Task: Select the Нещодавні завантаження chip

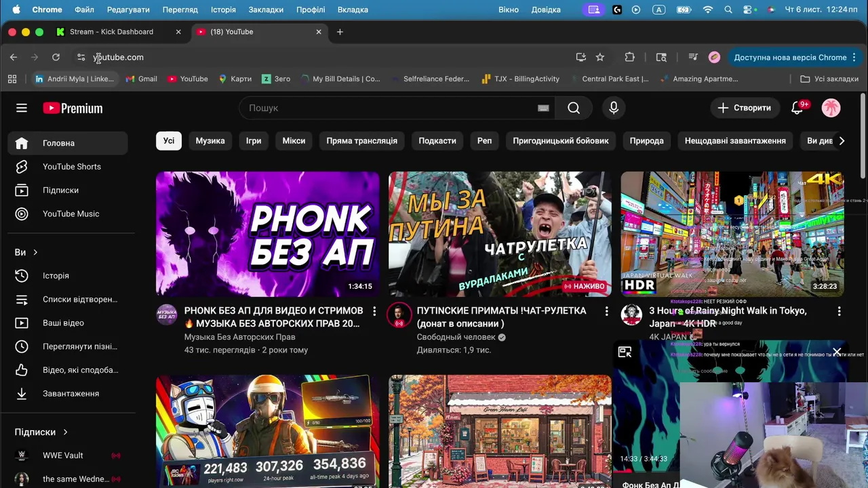Action: coord(735,141)
